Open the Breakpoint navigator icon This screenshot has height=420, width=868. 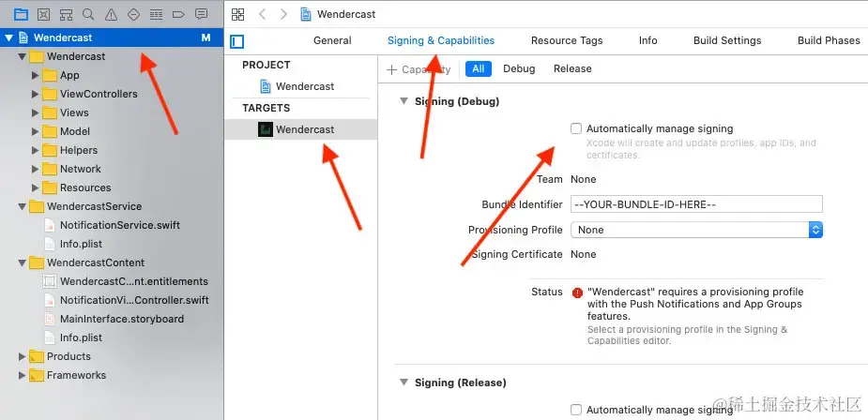point(178,14)
